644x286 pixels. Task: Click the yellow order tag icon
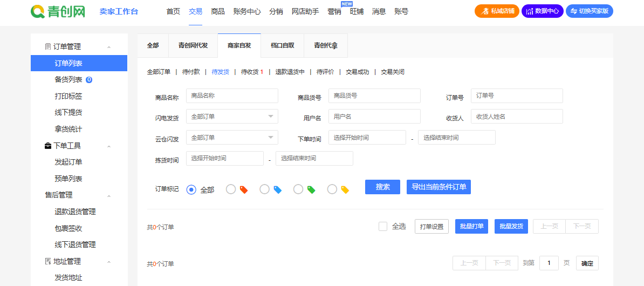(x=345, y=189)
